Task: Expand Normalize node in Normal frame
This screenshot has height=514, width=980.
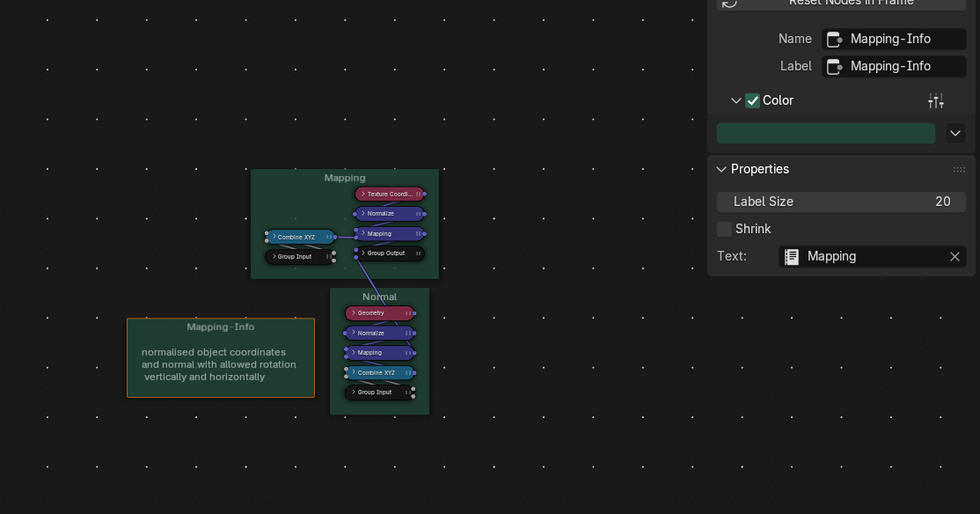Action: pyautogui.click(x=354, y=333)
